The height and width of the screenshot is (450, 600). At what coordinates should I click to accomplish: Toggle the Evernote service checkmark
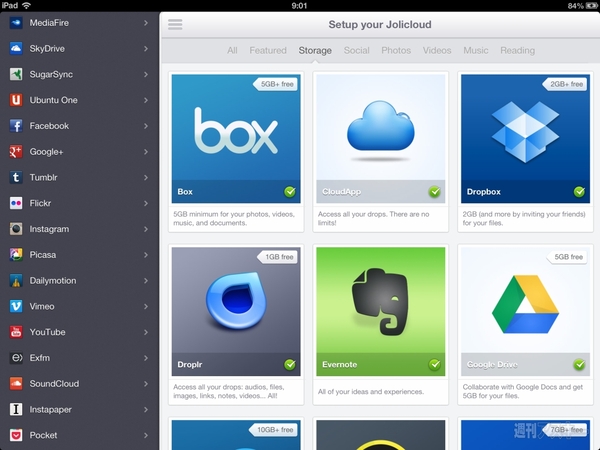pos(435,364)
